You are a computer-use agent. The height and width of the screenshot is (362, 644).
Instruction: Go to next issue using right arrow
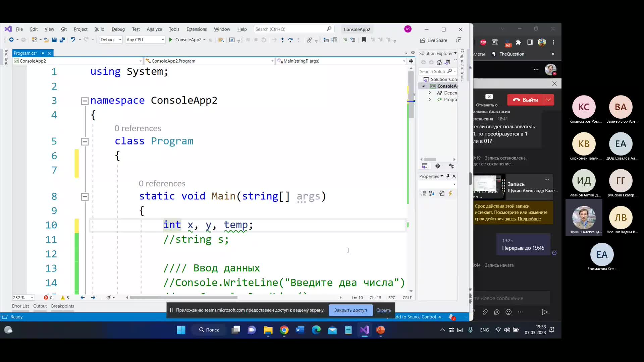[93, 298]
